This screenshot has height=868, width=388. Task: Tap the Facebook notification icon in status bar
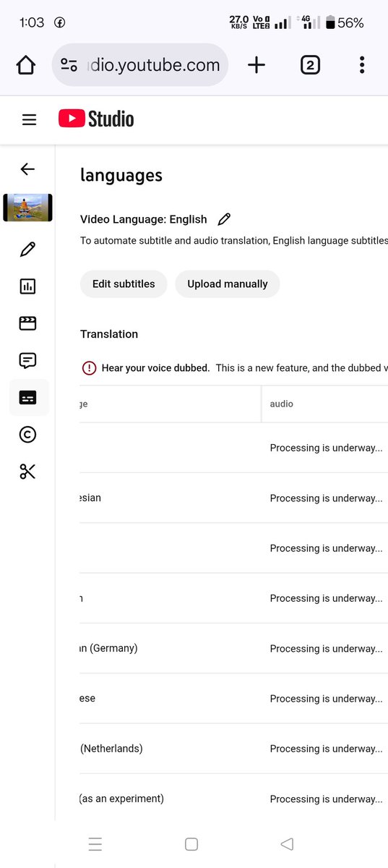pyautogui.click(x=60, y=23)
